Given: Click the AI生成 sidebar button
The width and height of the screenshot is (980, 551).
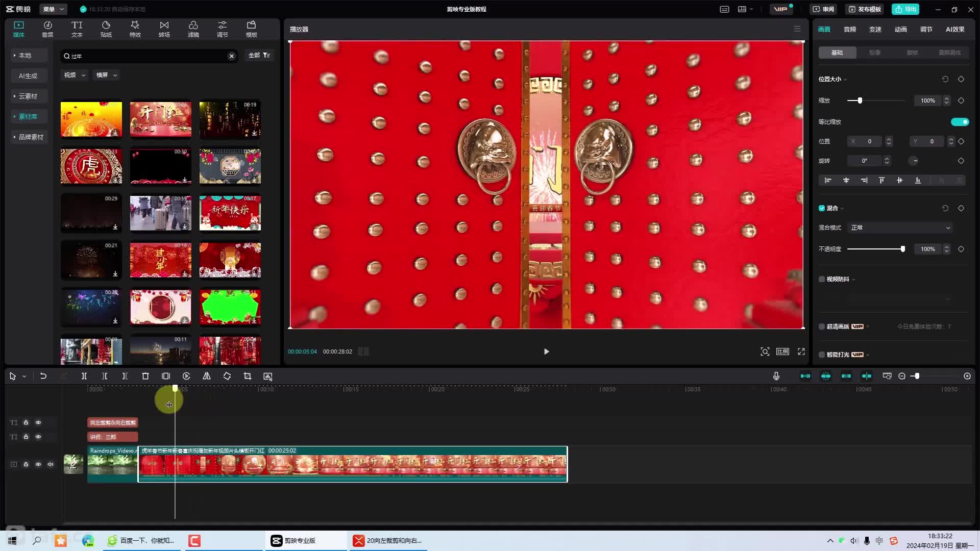Looking at the screenshot, I should [x=29, y=76].
